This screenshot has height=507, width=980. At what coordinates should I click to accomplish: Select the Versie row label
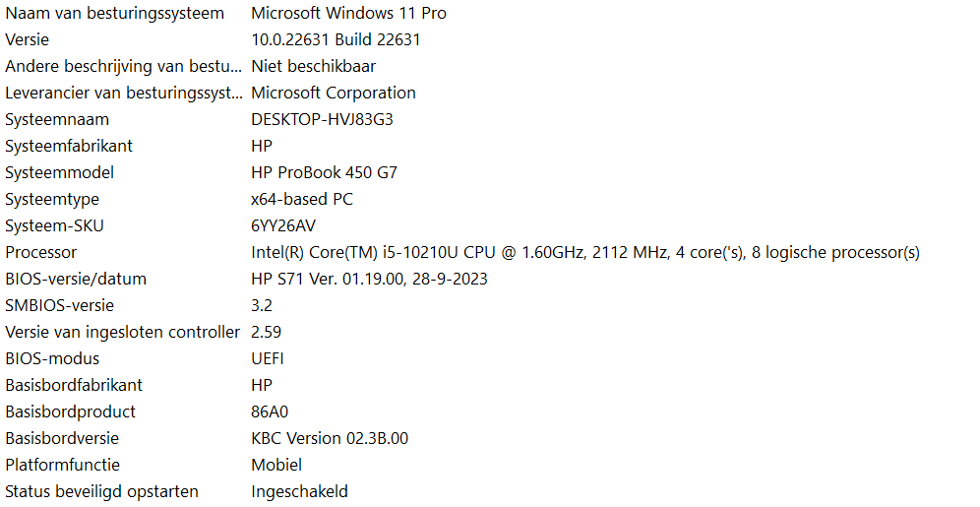(x=27, y=40)
